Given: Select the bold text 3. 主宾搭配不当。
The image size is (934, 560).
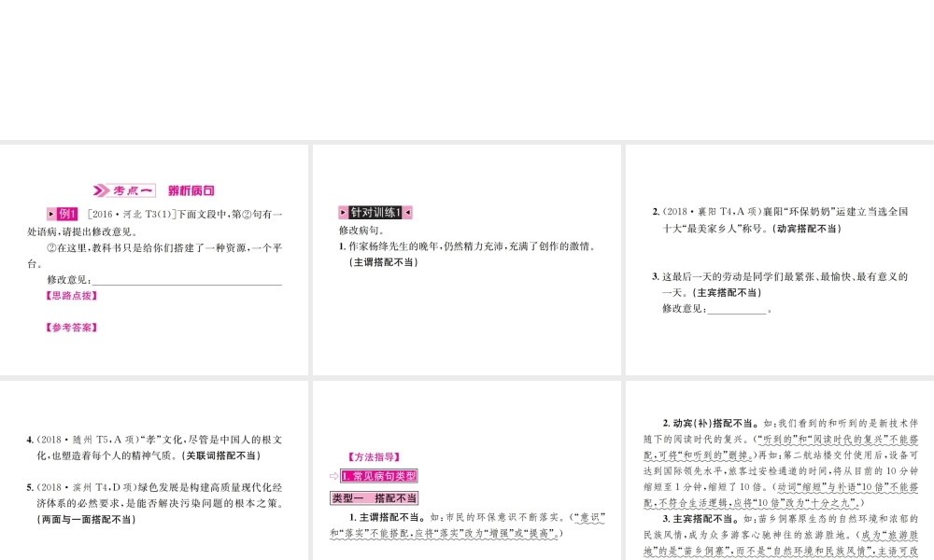Looking at the screenshot, I should click(701, 520).
